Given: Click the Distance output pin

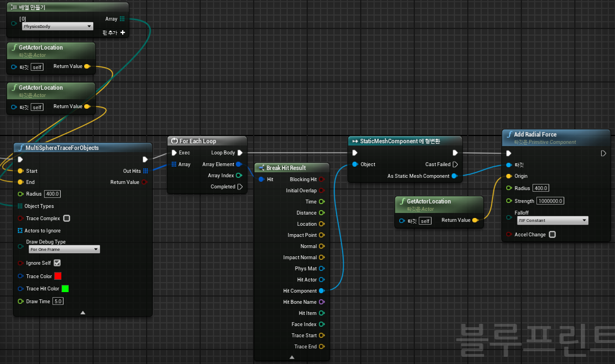Looking at the screenshot, I should [x=322, y=212].
